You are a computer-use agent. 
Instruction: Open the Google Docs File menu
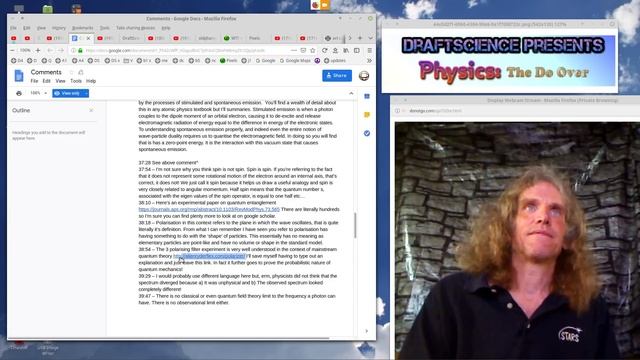34,81
